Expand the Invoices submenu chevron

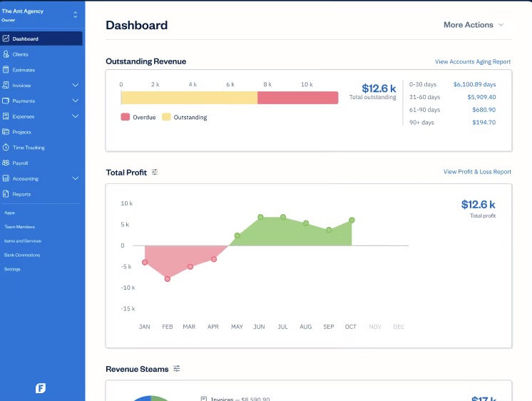(76, 86)
